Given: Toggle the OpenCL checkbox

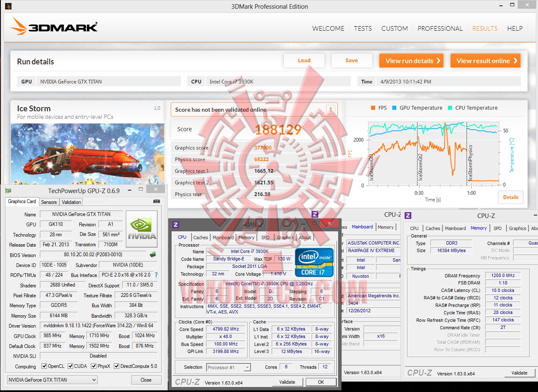Looking at the screenshot, I should click(x=44, y=366).
